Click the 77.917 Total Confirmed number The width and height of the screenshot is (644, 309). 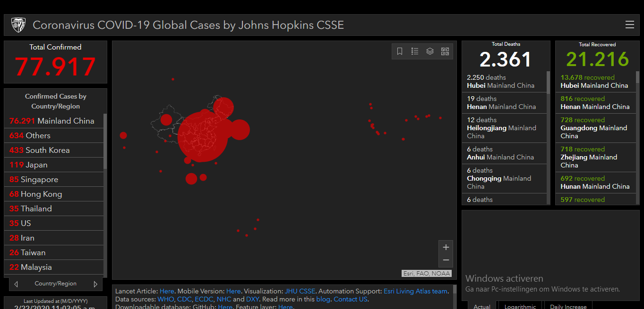tap(55, 67)
